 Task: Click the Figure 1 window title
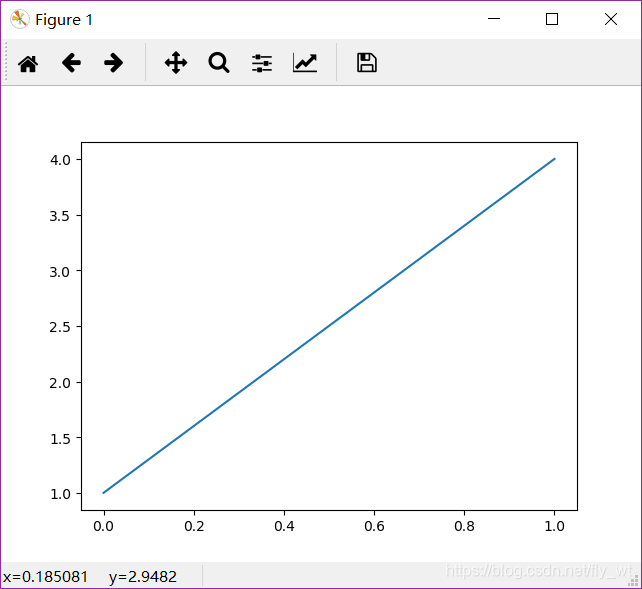[64, 20]
